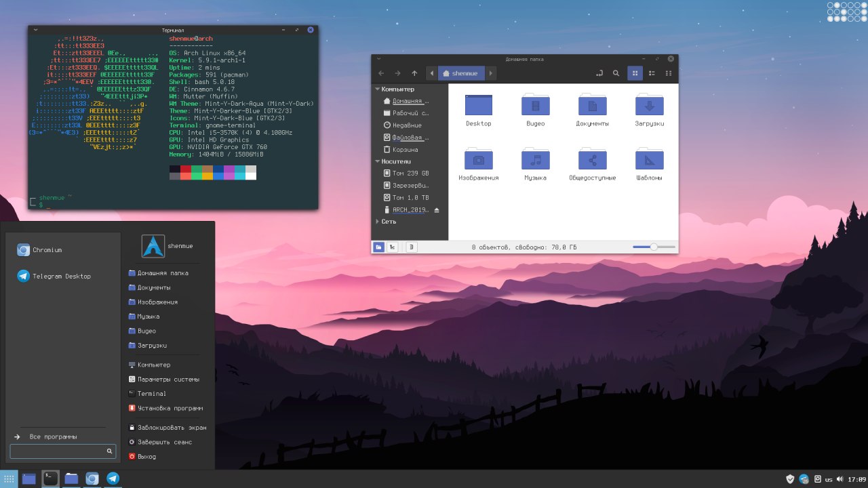Switch to compact view in file manager

(669, 73)
